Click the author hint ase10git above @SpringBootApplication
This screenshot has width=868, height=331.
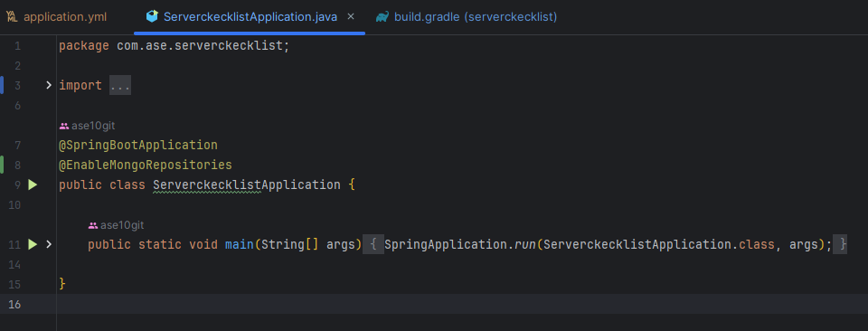88,126
